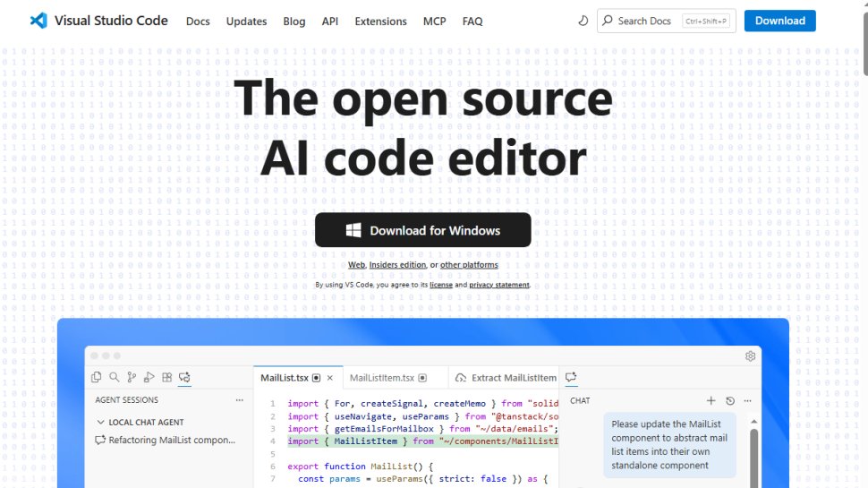Open the Insiders edition link

[397, 265]
